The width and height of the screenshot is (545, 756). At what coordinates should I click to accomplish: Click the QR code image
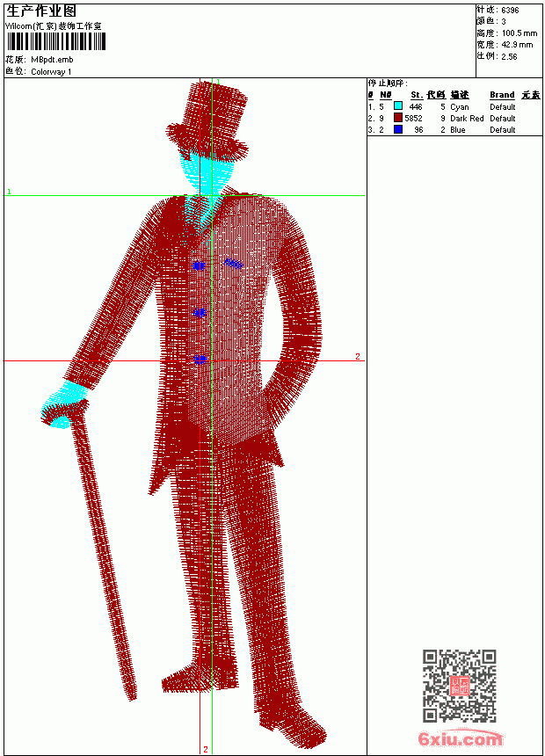460,685
